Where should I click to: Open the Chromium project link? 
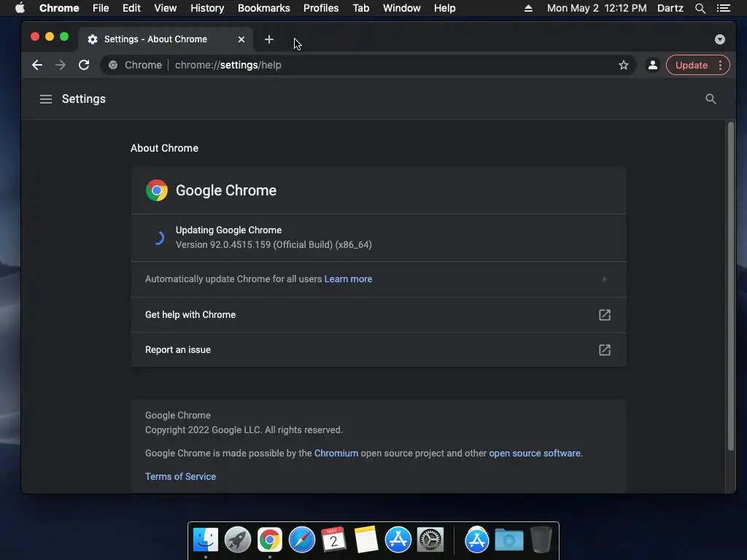coord(336,454)
